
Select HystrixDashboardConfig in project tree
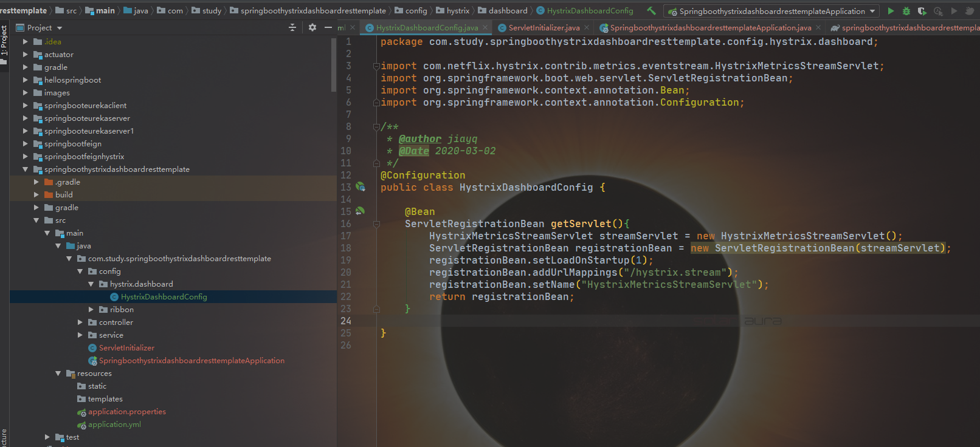[164, 296]
